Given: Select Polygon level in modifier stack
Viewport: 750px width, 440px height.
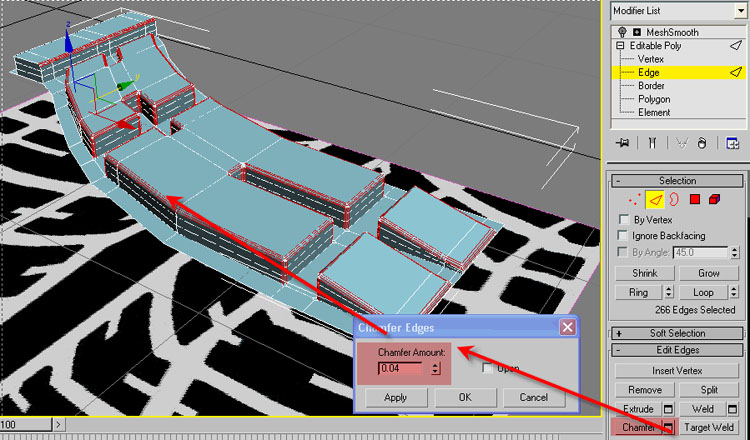Looking at the screenshot, I should point(654,99).
